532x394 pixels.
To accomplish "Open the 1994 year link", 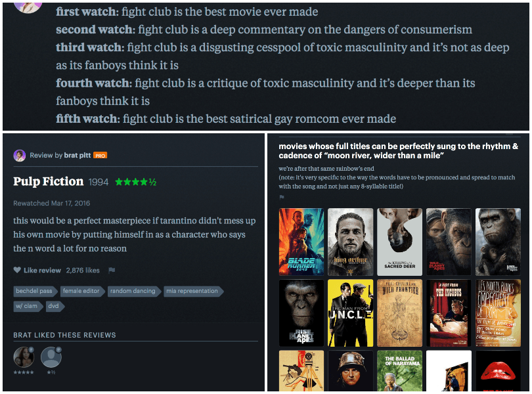I will click(99, 183).
